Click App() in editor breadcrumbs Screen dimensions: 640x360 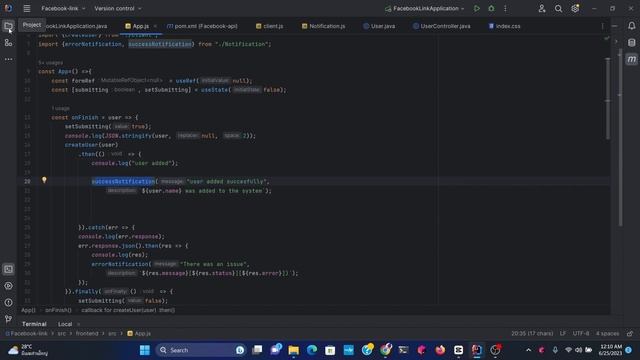click(x=28, y=310)
